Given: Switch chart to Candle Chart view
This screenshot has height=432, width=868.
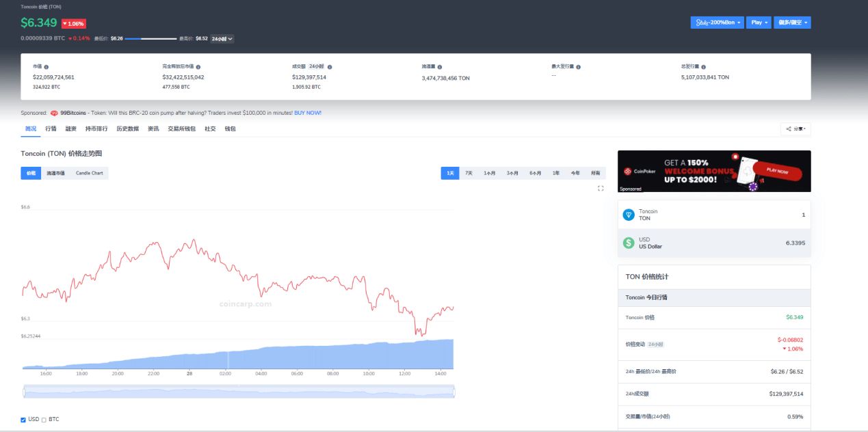Looking at the screenshot, I should point(89,173).
